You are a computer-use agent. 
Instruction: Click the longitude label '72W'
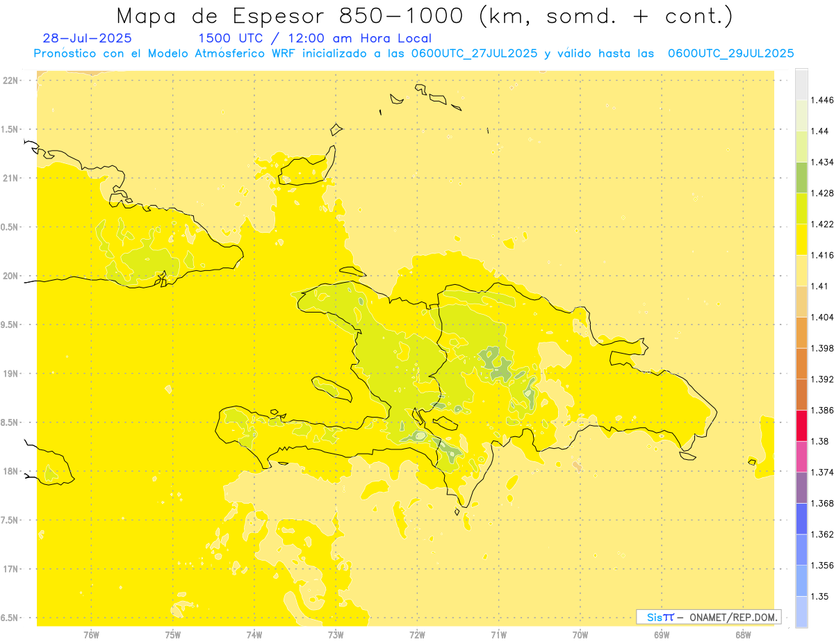coord(417,635)
